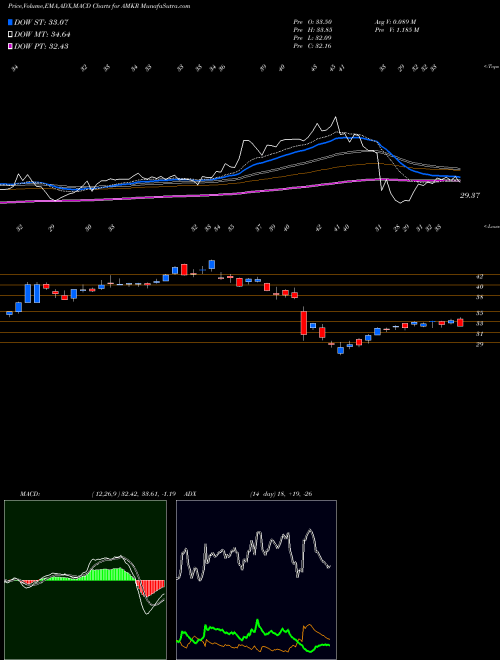Click the 29.37 price label on EMA chart
The height and width of the screenshot is (660, 500).
click(470, 195)
